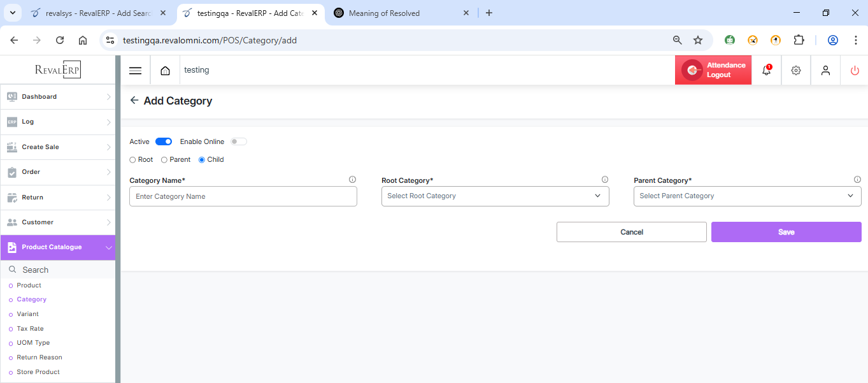Viewport: 868px width, 383px height.
Task: Click info icon next to Parent Category
Action: point(857,180)
